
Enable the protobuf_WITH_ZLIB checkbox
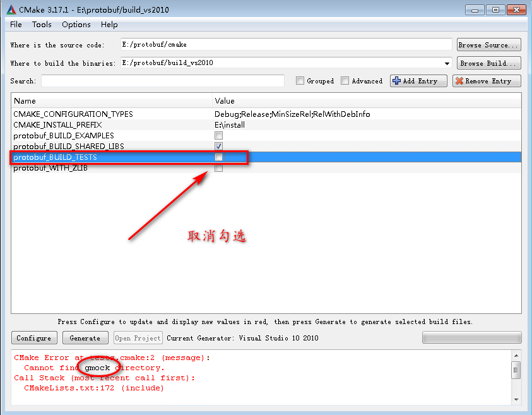coord(218,168)
